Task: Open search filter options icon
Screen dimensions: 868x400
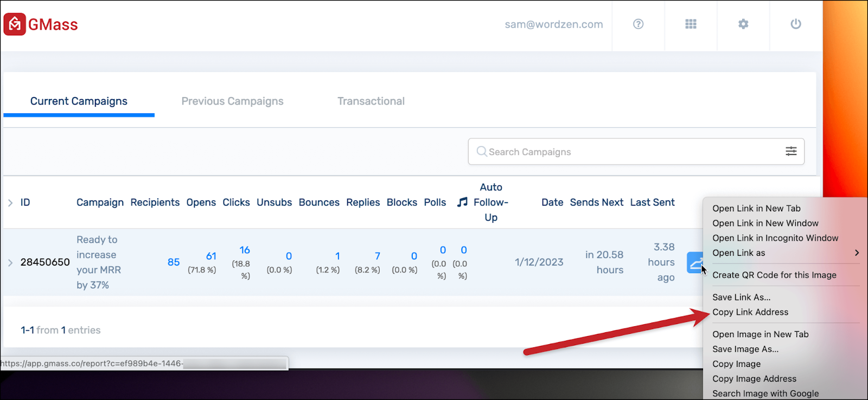Action: tap(791, 151)
